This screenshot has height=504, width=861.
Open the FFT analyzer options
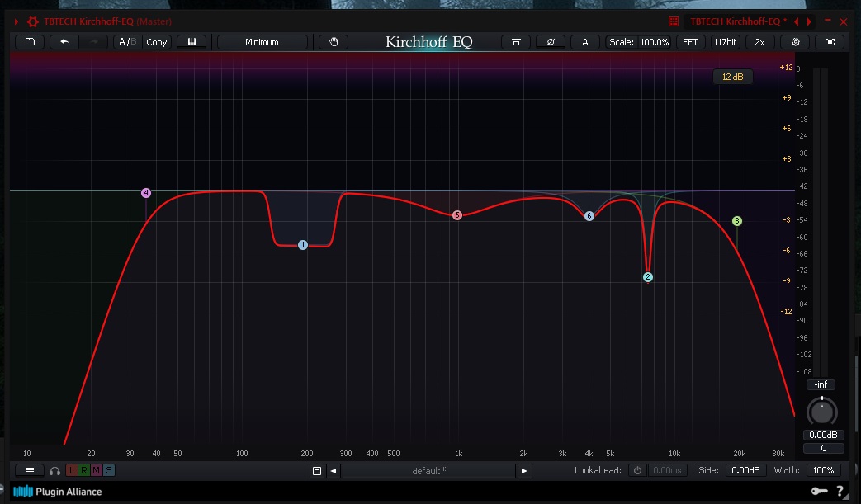point(689,42)
